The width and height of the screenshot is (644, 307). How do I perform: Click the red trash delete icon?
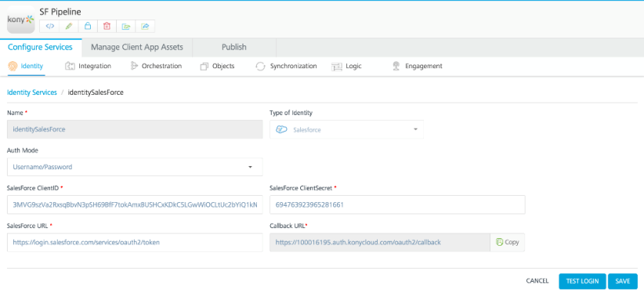point(107,27)
